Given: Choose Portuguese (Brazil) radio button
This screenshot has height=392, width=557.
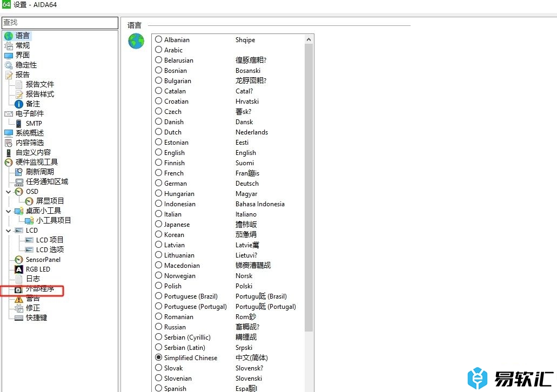Looking at the screenshot, I should [x=158, y=296].
